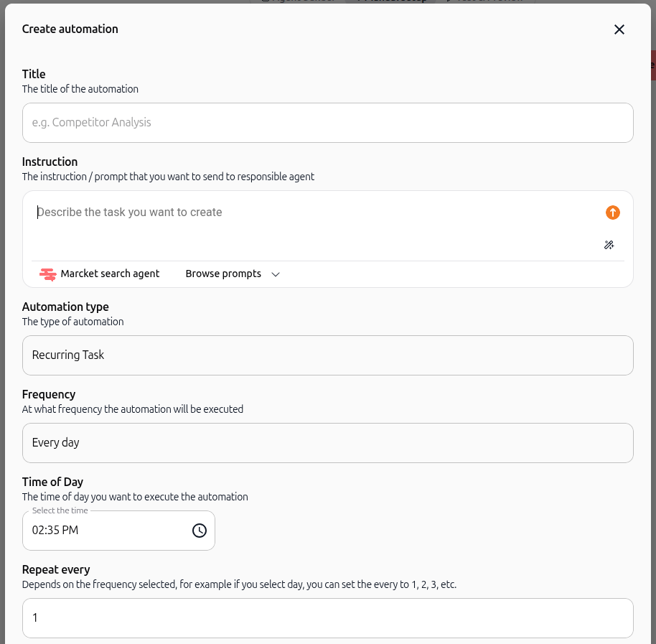656x644 pixels.
Task: Click the Repeat every number field
Action: click(x=327, y=618)
